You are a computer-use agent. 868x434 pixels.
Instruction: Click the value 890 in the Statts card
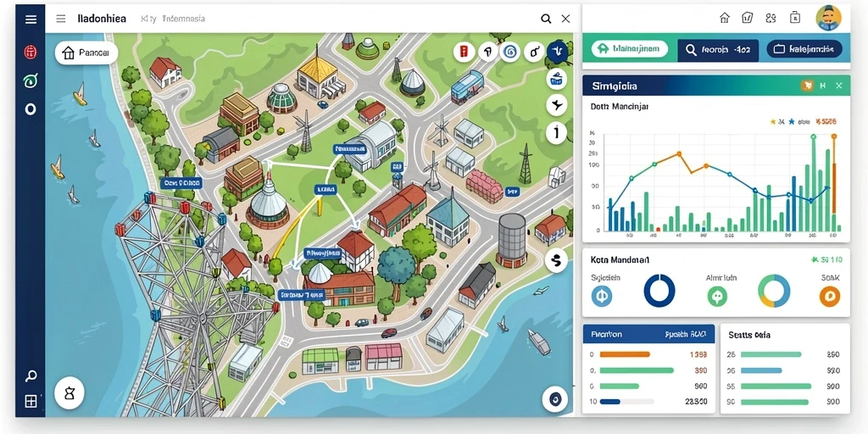[833, 354]
